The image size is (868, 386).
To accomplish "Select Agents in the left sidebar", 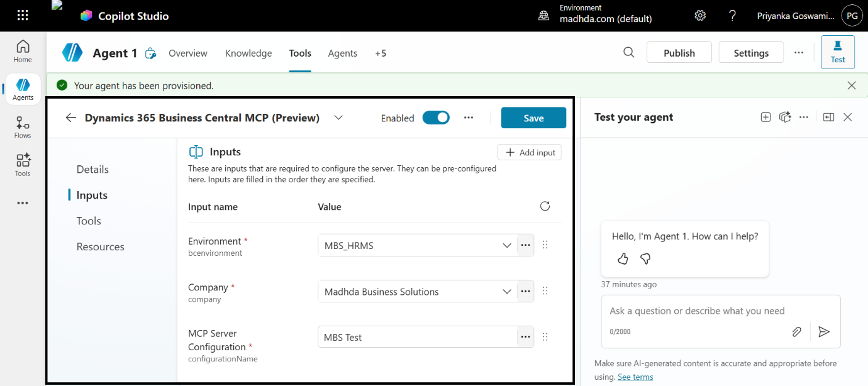I will pyautogui.click(x=22, y=89).
